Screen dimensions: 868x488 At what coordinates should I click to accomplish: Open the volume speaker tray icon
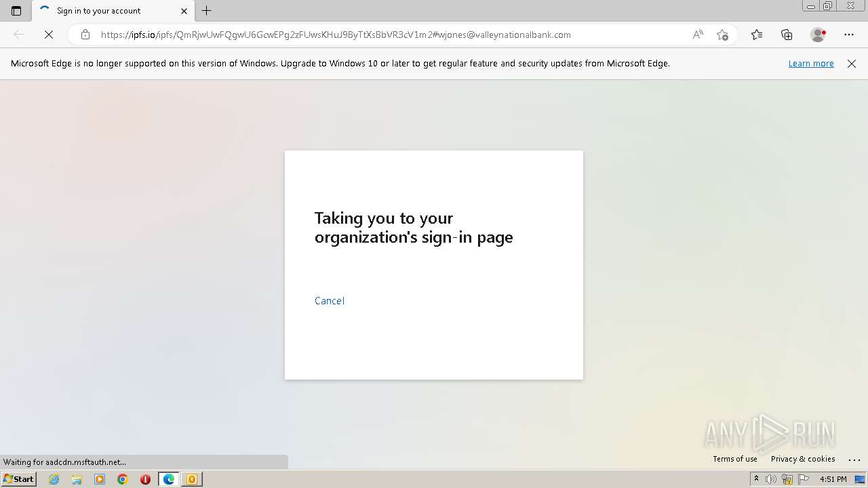click(771, 479)
